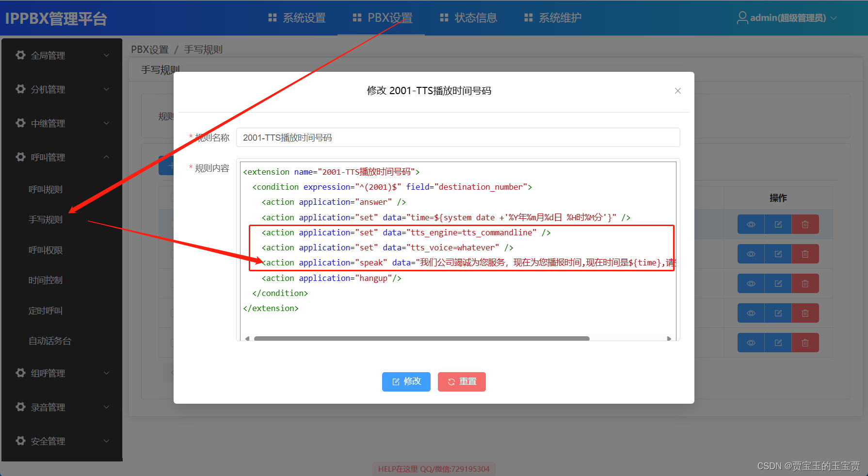
Task: Click the code editor horizontal scrollbar
Action: coord(421,338)
